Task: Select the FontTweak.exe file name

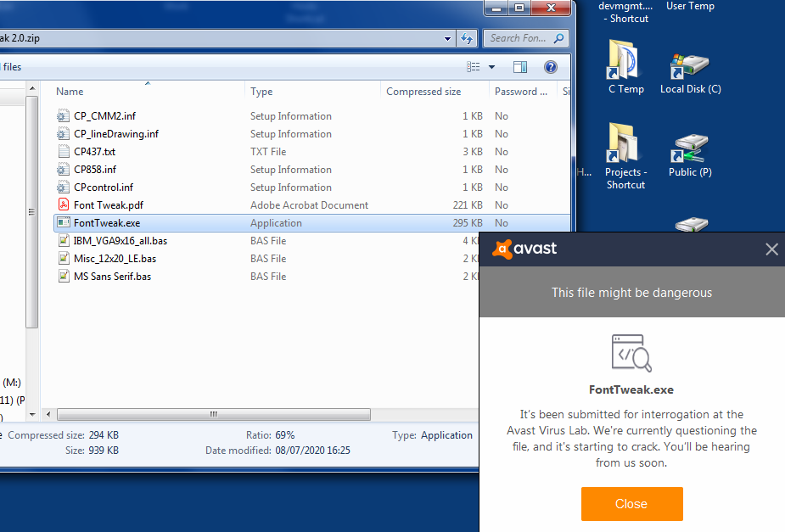Action: coord(107,222)
